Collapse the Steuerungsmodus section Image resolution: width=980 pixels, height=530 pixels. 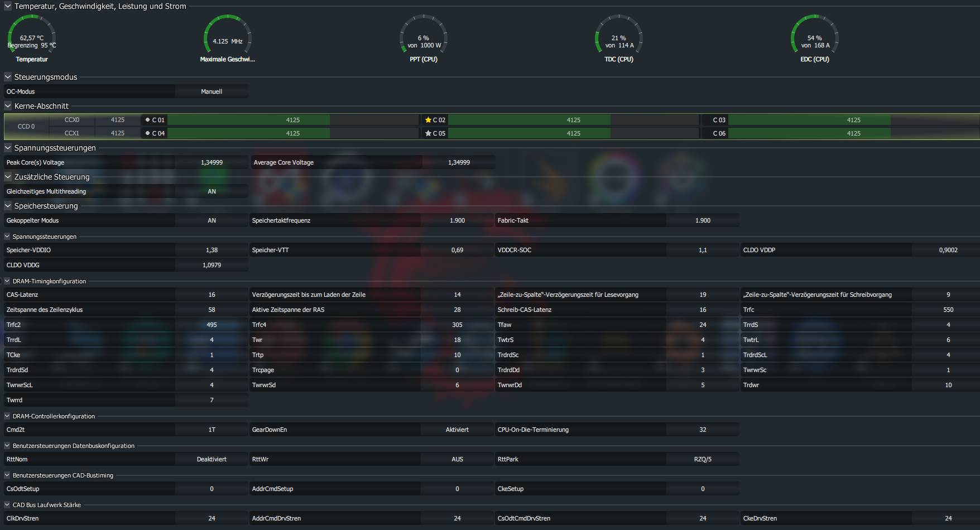[x=8, y=77]
